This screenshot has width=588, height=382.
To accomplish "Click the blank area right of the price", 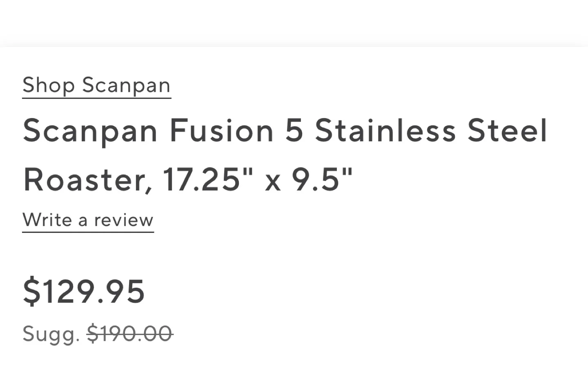I will point(286,290).
